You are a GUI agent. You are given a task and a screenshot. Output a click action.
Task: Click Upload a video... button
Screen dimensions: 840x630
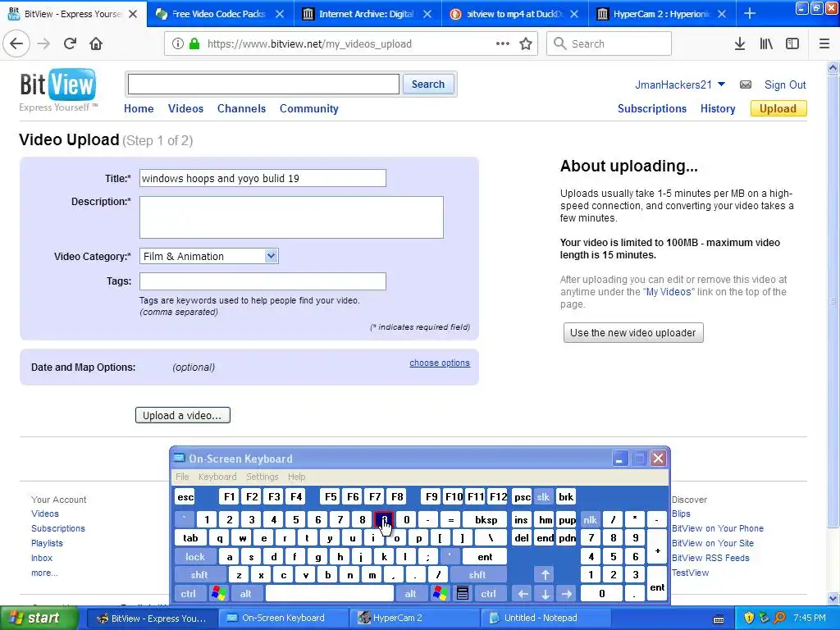(182, 415)
